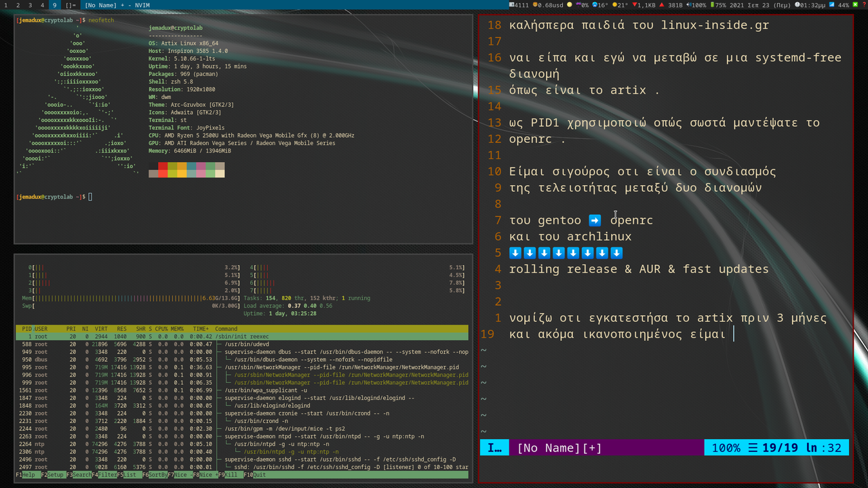The image size is (868, 488).
Task: Click 'Kernel: 5.10.66-1-lts' in neofetch output
Action: [x=182, y=59]
